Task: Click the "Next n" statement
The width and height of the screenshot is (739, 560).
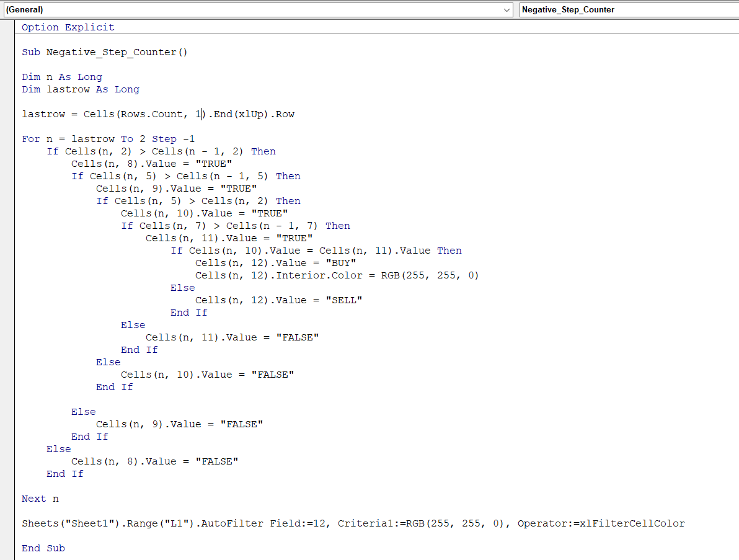Action: [40, 499]
